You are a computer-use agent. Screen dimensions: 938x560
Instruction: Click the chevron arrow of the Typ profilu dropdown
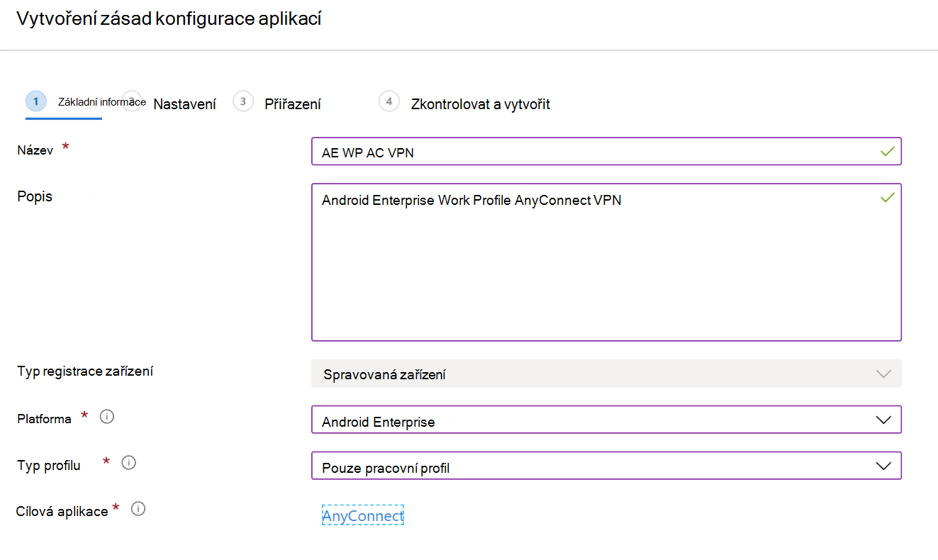click(x=883, y=466)
